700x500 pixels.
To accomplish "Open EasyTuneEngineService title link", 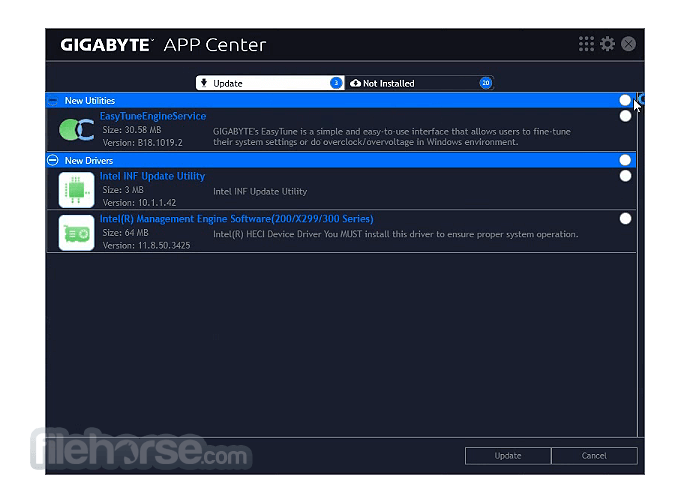I will point(153,117).
